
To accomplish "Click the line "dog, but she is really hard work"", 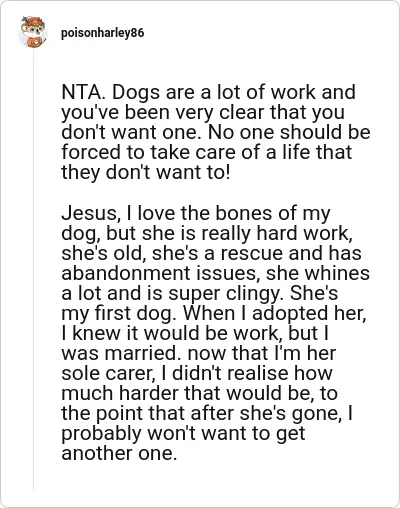I will click(x=207, y=233).
